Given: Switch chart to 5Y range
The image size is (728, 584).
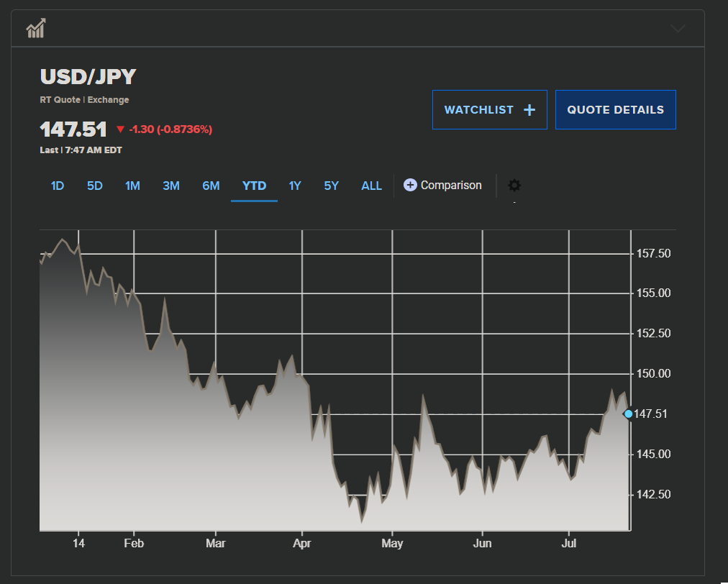Looking at the screenshot, I should 331,186.
